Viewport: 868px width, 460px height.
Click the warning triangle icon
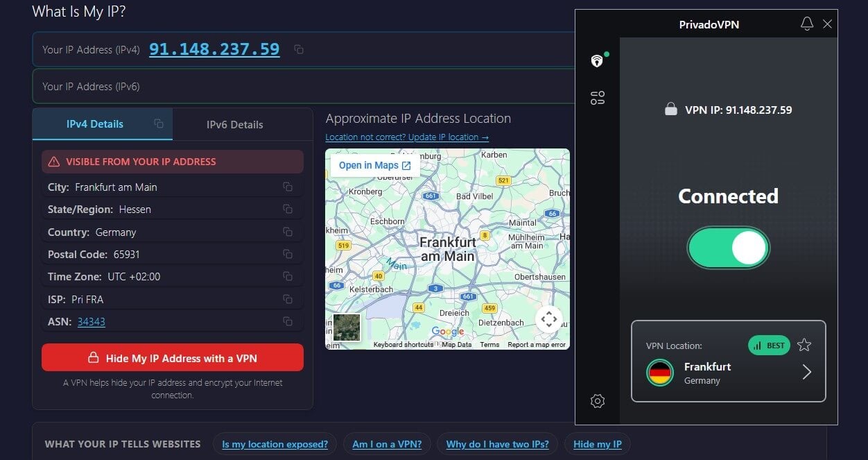point(54,162)
